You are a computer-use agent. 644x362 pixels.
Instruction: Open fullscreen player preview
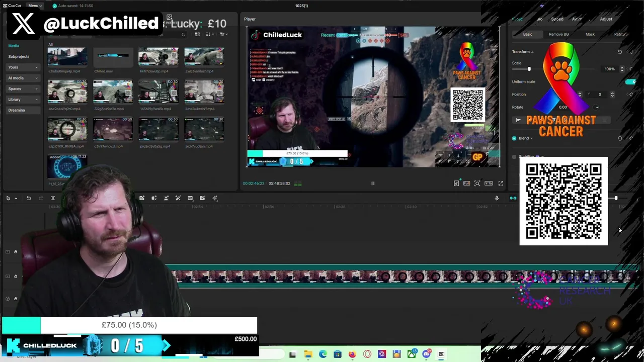click(x=501, y=184)
